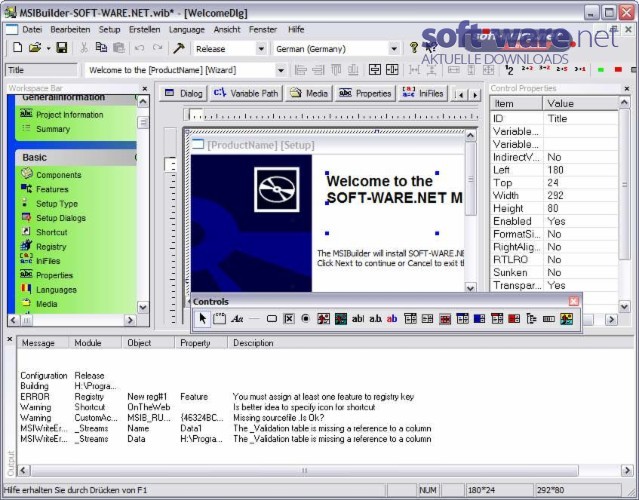Open Registry in the workspace bar
The width and height of the screenshot is (639, 500).
[x=51, y=247]
